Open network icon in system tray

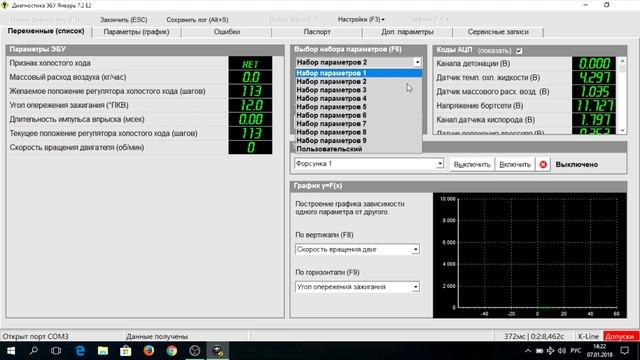click(x=551, y=351)
